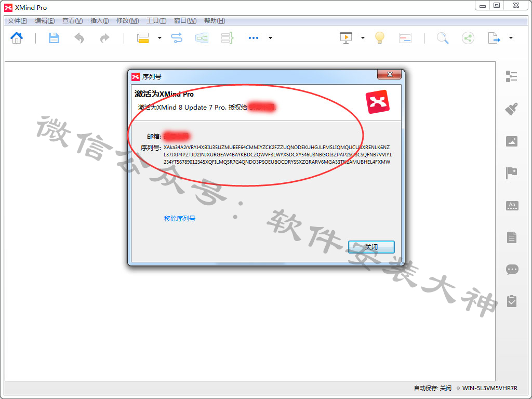The width and height of the screenshot is (532, 399).
Task: Add a summary bracket
Action: 228,38
